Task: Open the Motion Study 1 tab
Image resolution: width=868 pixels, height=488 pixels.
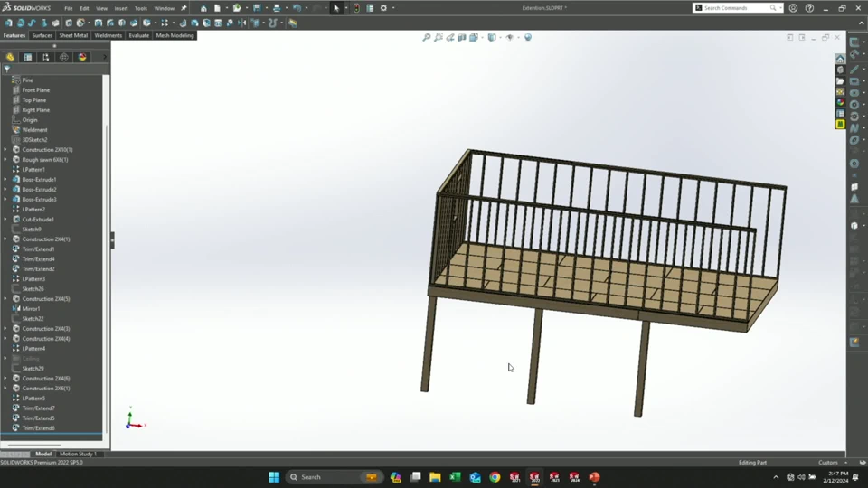Action: point(78,455)
